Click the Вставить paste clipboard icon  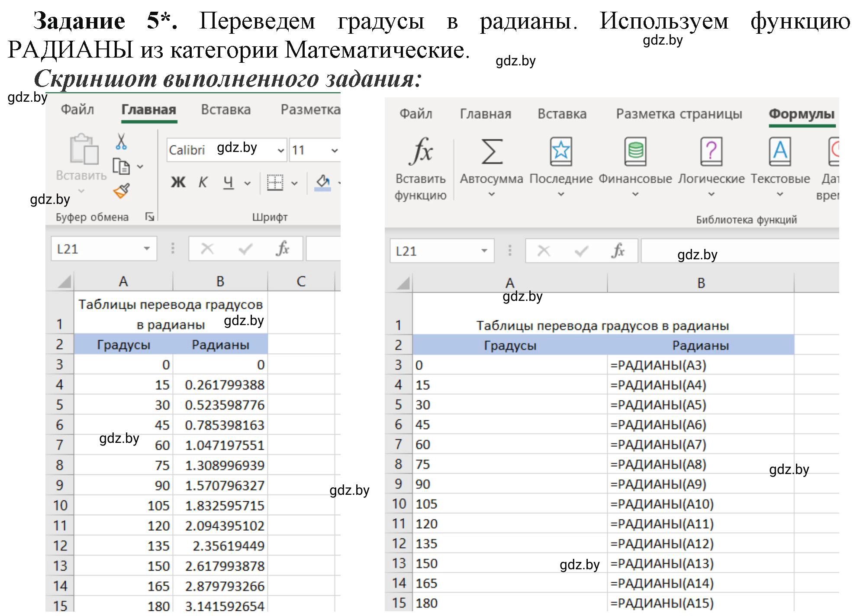pos(84,149)
